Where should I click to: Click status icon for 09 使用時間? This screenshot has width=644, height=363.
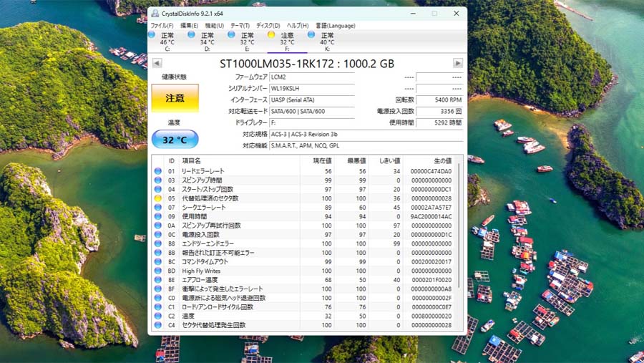(157, 216)
